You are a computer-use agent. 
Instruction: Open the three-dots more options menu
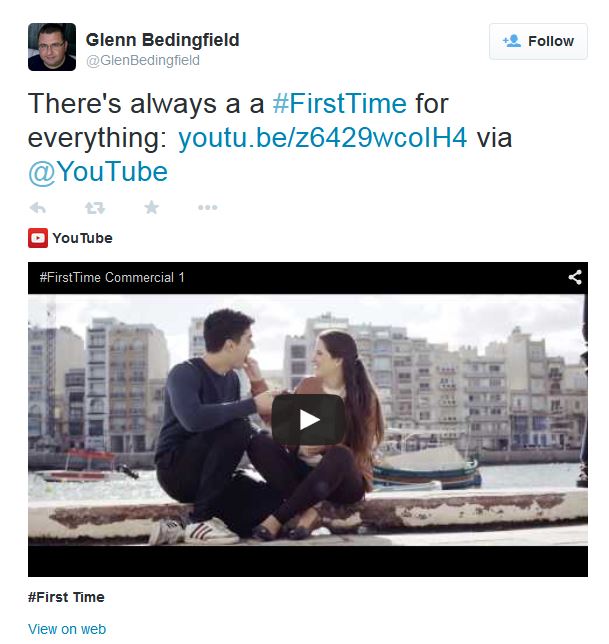(x=208, y=207)
